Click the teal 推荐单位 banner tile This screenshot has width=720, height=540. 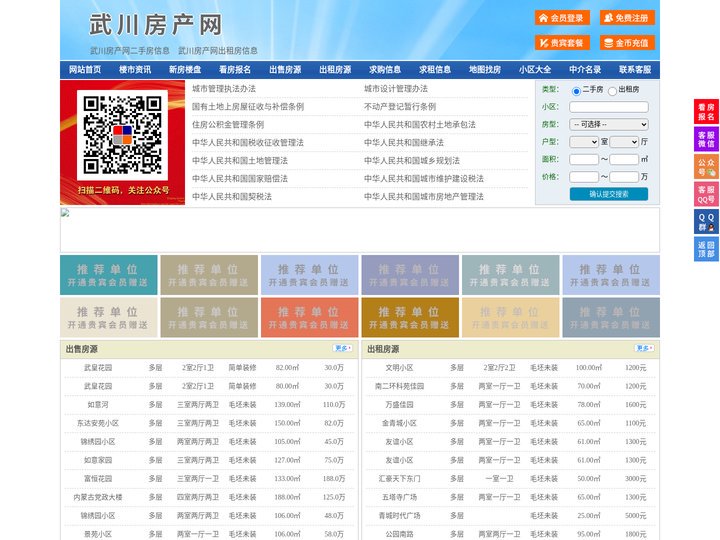(109, 275)
